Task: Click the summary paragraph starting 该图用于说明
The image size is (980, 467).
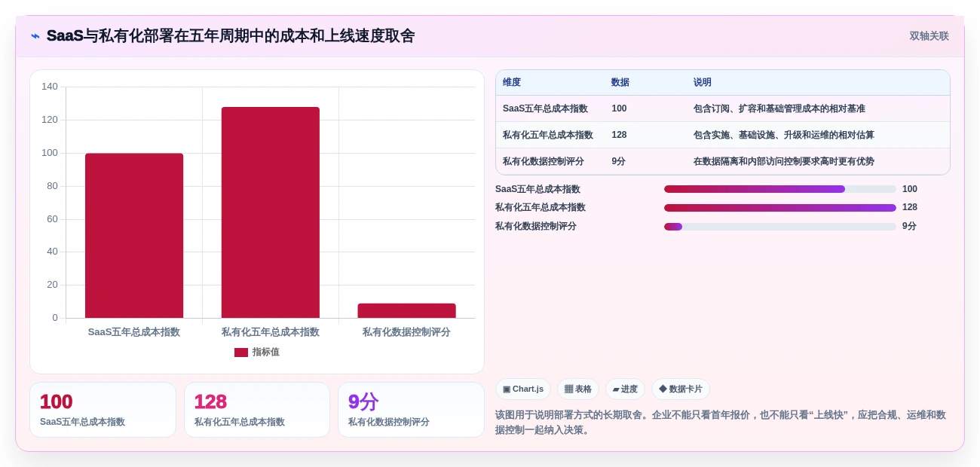Action: click(x=721, y=423)
